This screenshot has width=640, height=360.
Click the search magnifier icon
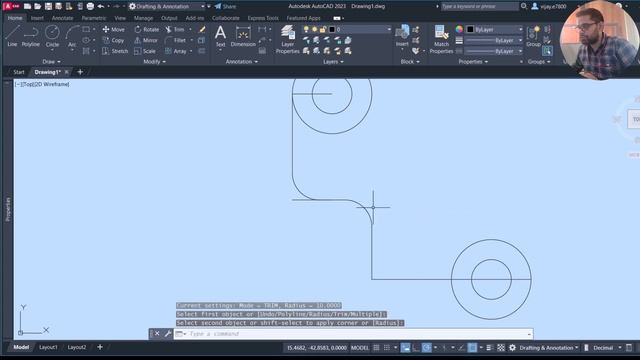524,6
